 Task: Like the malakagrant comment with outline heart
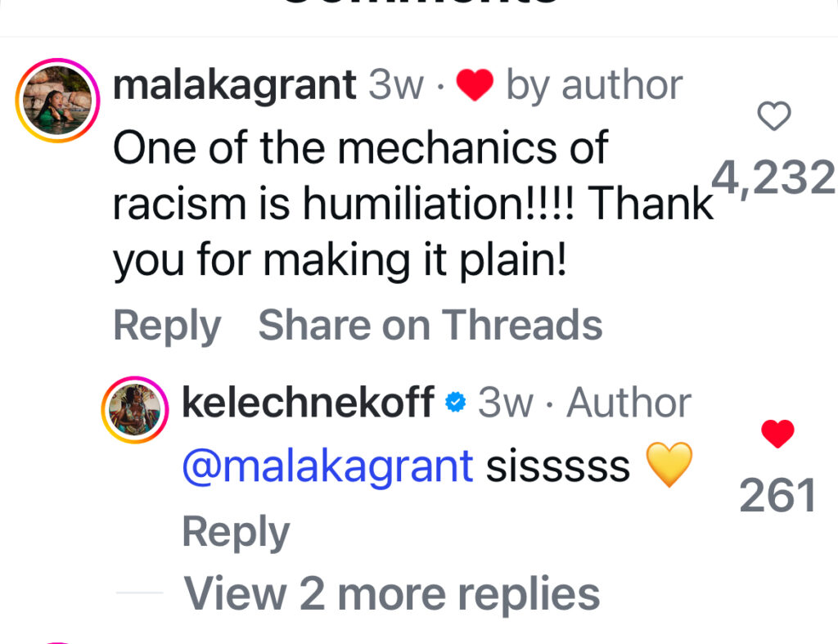[774, 118]
